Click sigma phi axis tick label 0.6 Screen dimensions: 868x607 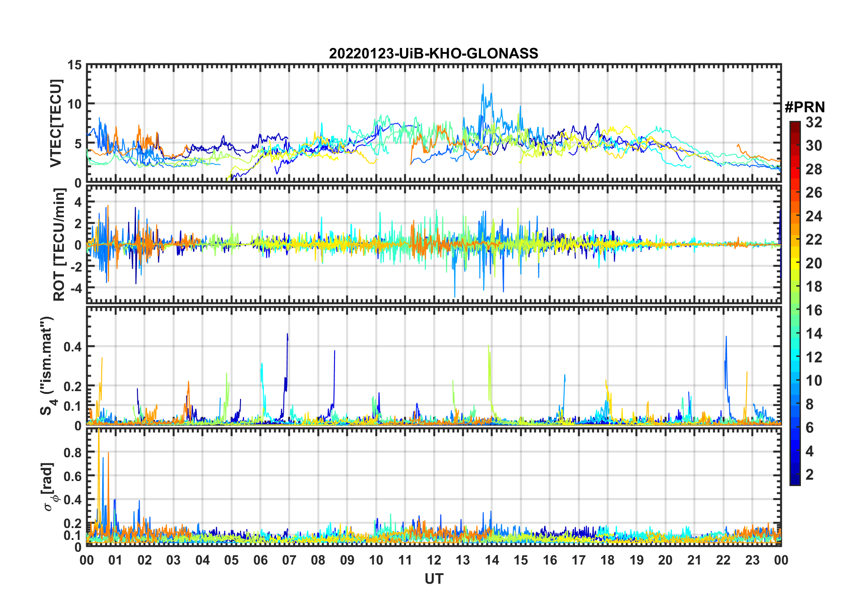click(73, 476)
